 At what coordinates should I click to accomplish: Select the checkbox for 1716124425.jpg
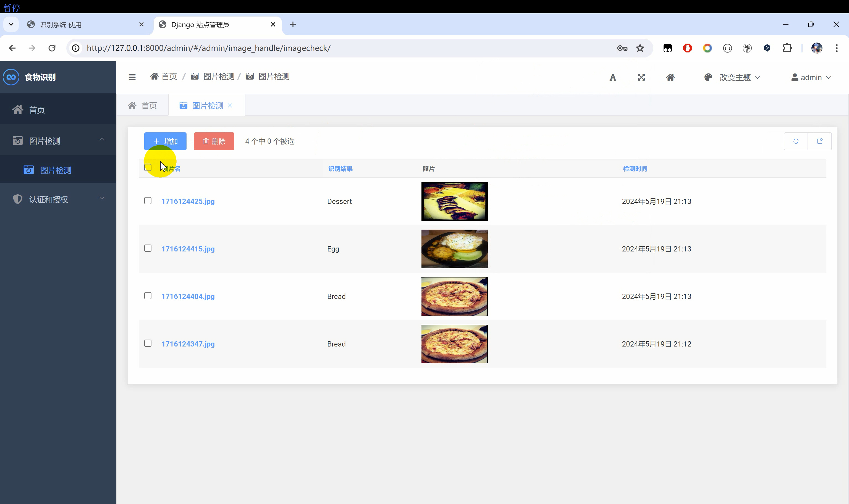tap(148, 201)
